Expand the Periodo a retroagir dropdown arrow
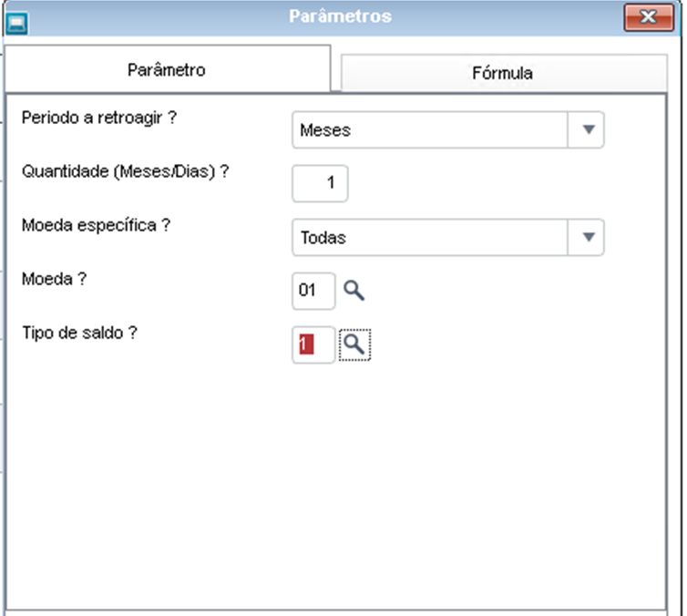 coord(588,129)
